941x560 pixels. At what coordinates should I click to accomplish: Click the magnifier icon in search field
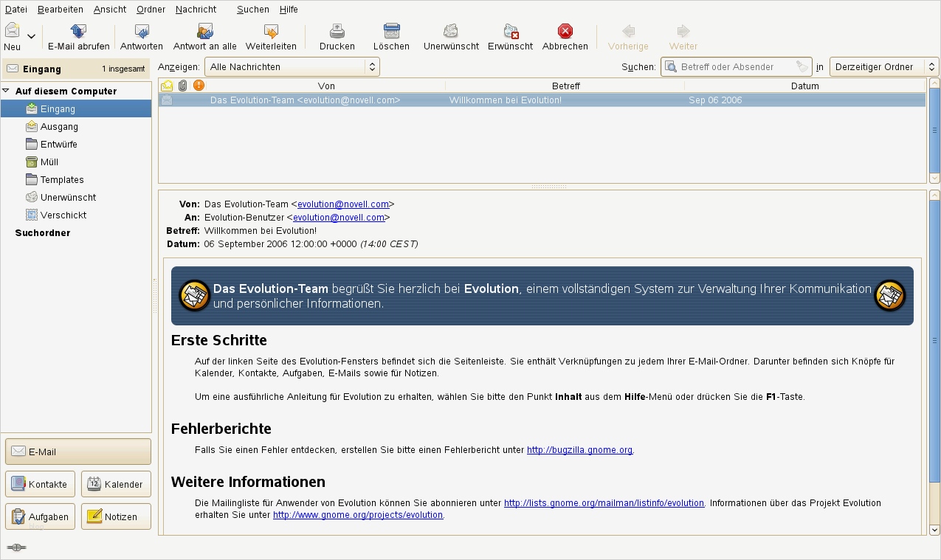670,66
